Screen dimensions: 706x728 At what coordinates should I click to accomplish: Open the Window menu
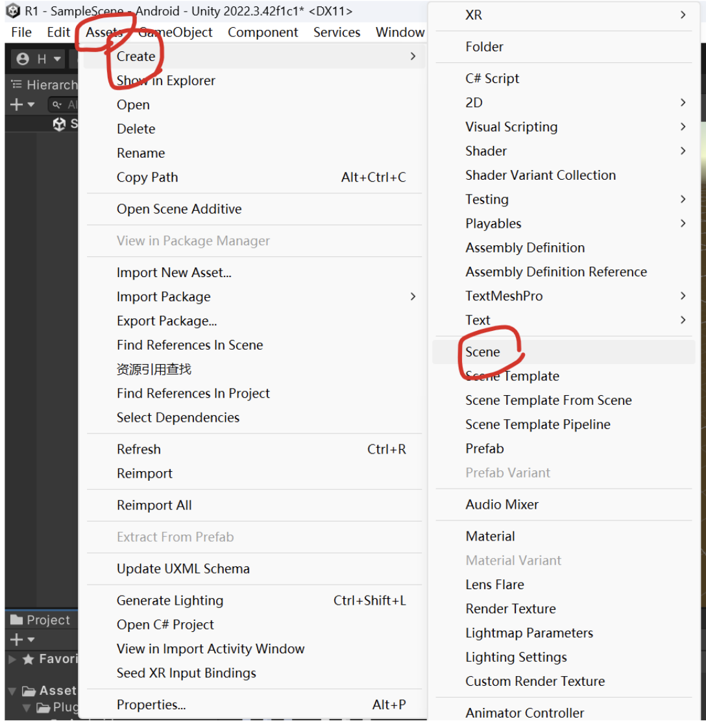coord(400,32)
